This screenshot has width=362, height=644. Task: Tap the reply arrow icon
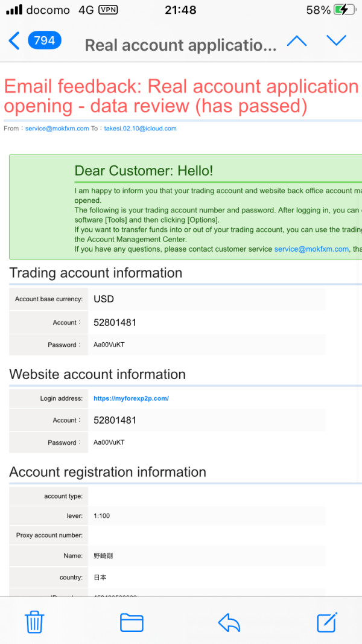tap(229, 623)
